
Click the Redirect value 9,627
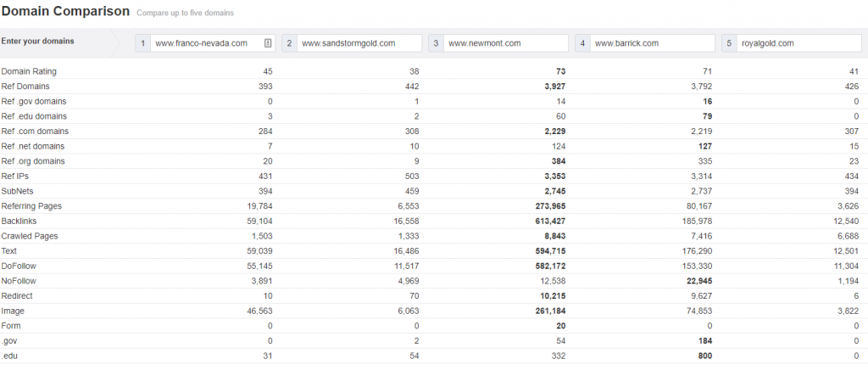[701, 296]
